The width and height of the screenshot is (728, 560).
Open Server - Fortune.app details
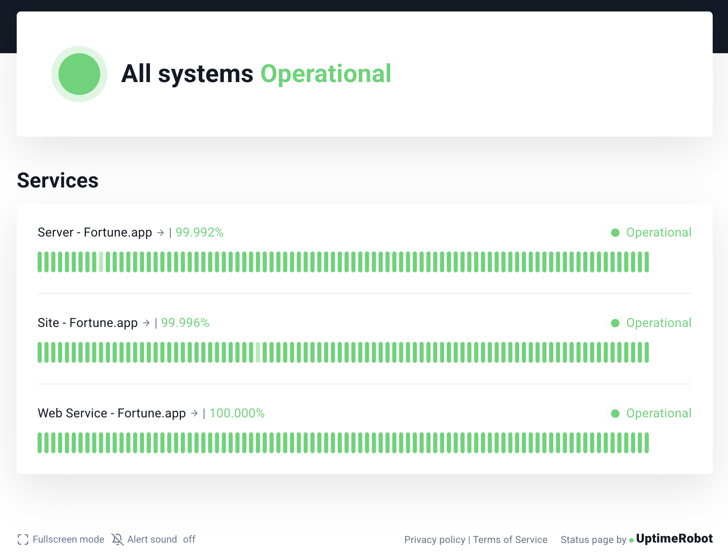pyautogui.click(x=95, y=232)
